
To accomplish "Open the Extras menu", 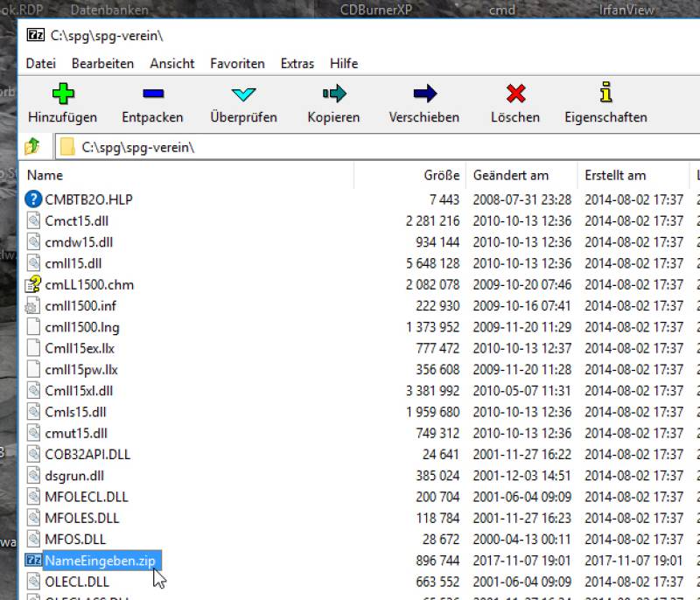I will [297, 64].
